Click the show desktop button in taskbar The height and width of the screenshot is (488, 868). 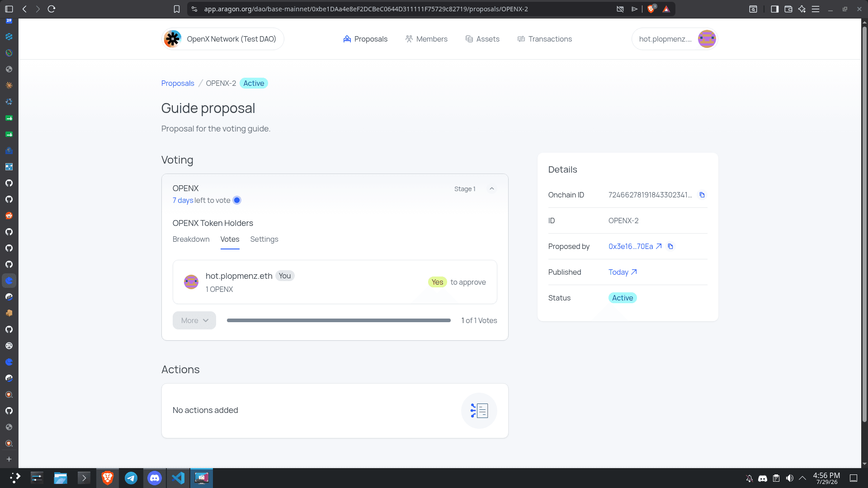tap(854, 478)
